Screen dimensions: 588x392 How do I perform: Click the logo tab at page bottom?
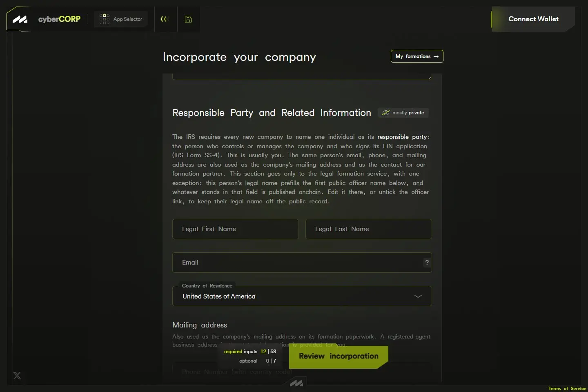296,383
